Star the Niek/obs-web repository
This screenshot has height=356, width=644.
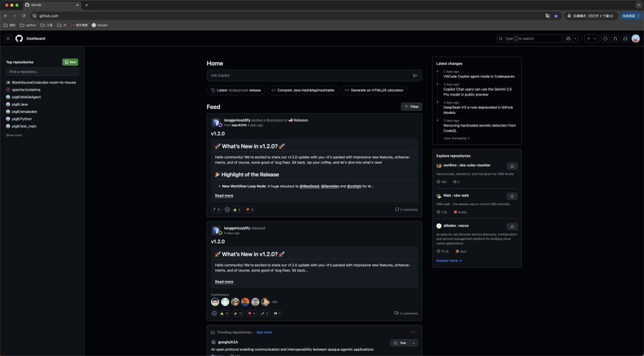[x=512, y=197]
